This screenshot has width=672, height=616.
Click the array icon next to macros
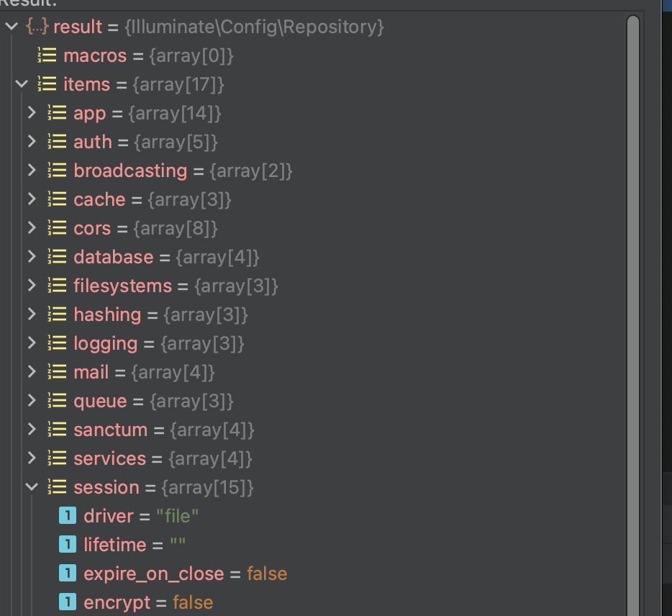pos(47,55)
